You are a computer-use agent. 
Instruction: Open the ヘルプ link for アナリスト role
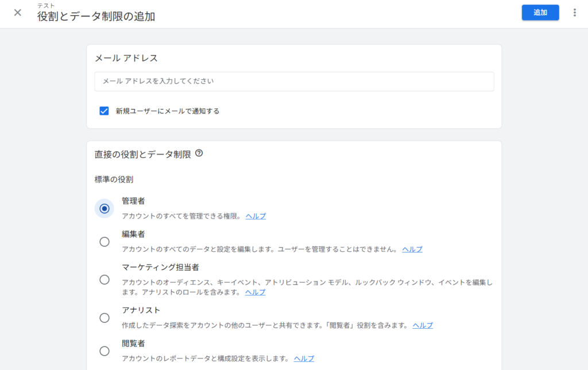click(423, 325)
